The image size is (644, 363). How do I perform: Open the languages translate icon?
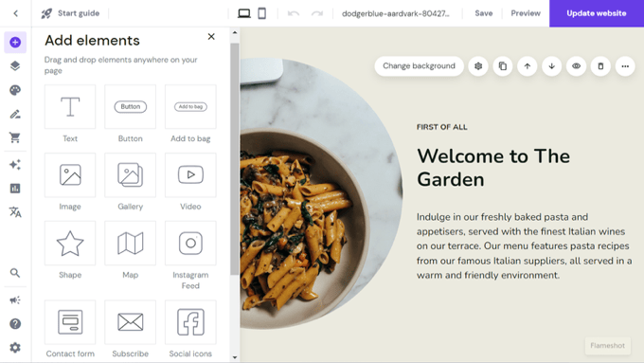pos(15,212)
